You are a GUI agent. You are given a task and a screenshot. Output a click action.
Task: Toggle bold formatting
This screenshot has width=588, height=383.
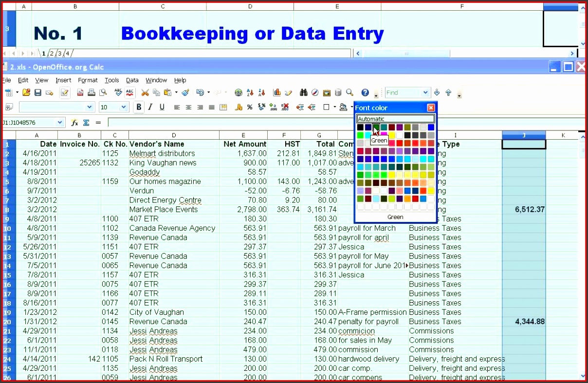(139, 107)
